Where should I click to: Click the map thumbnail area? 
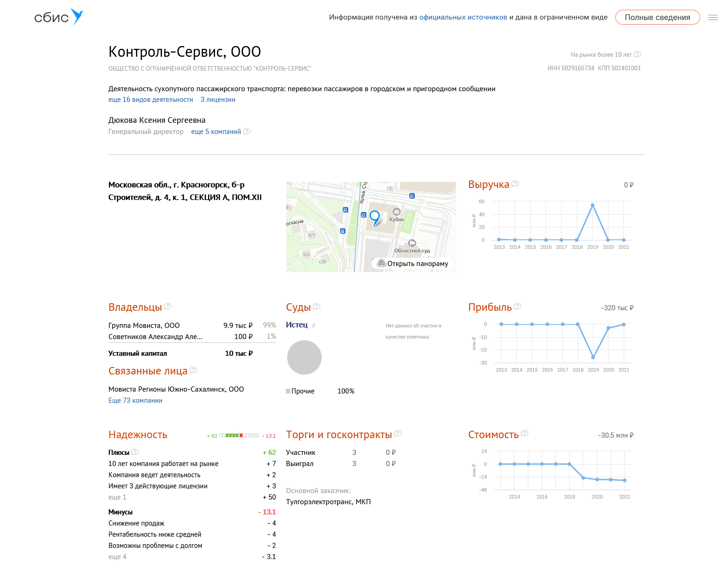[371, 227]
